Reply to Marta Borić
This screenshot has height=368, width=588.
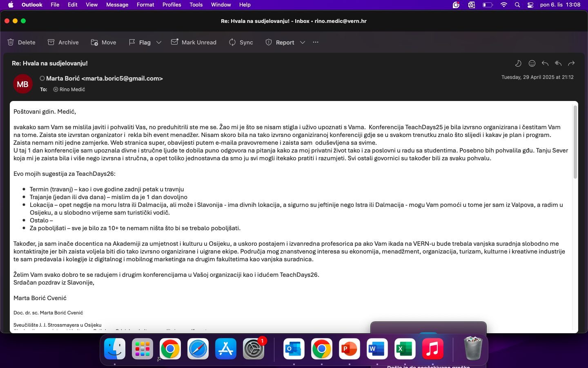(545, 63)
